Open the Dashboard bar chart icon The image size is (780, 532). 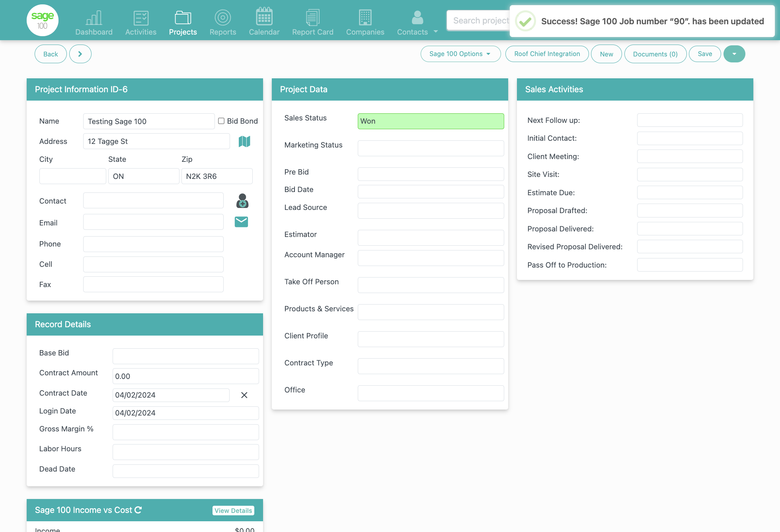[x=94, y=17]
